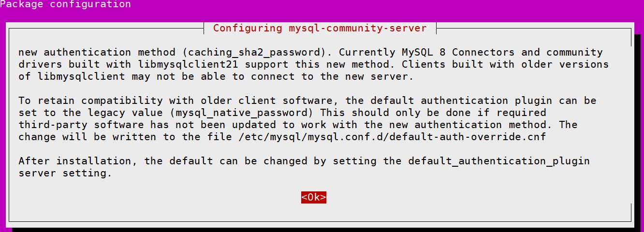Click the "Configuring mysql-community-server" dialog title
The height and width of the screenshot is (232, 644).
(320, 28)
